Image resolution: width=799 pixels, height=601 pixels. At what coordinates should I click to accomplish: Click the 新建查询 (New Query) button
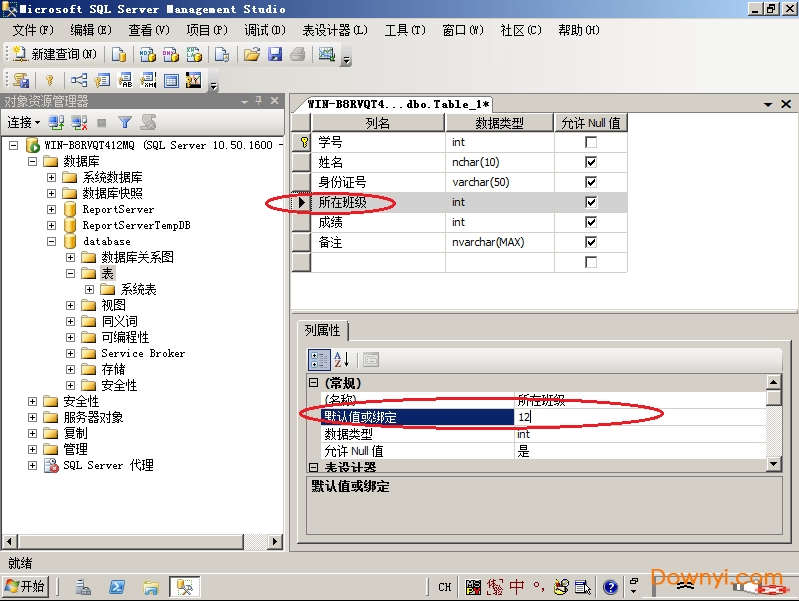point(56,54)
